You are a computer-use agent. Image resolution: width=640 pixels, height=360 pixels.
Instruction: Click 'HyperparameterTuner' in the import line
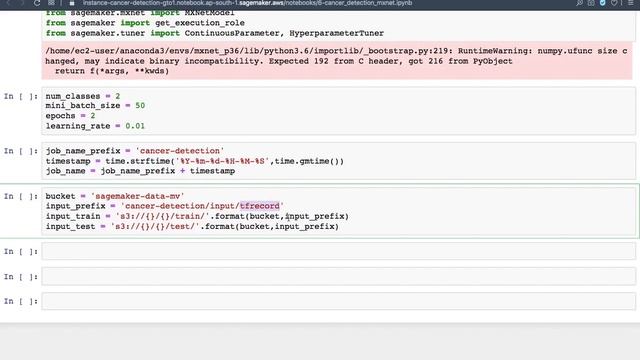coord(336,33)
